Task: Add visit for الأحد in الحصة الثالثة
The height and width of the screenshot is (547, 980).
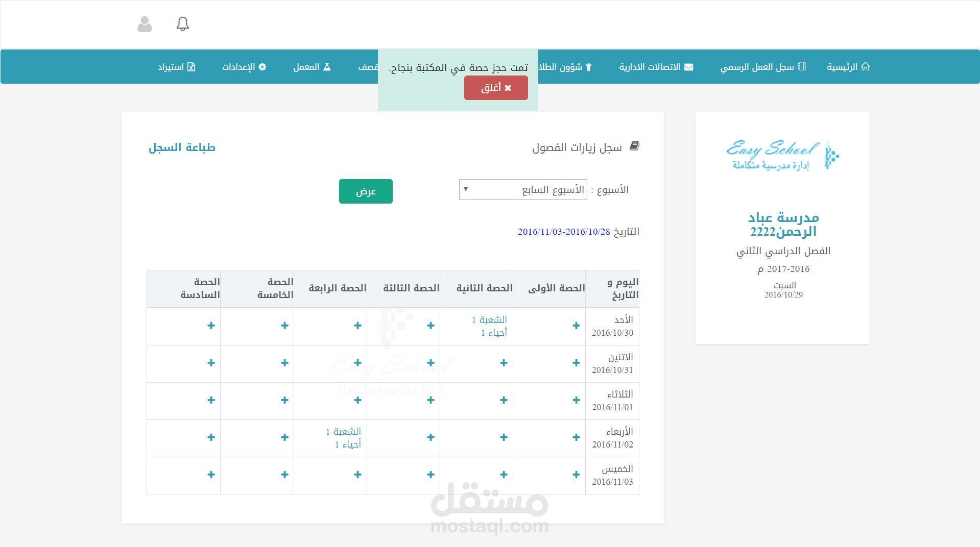Action: click(x=431, y=326)
